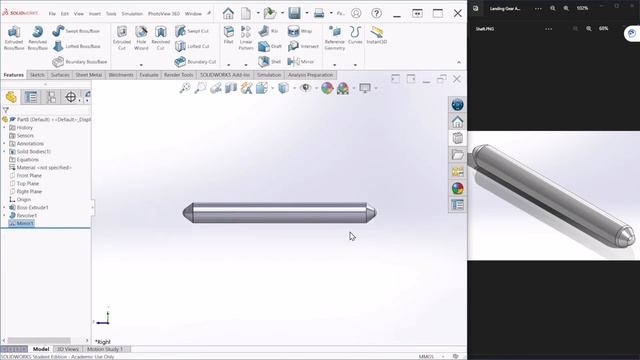Open the FeatureManager design tree tab
The width and height of the screenshot is (640, 360).
(11, 97)
